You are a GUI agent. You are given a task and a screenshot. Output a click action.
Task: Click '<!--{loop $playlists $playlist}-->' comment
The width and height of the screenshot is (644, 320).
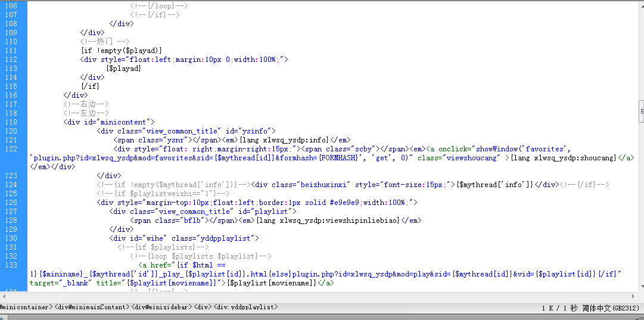(x=200, y=256)
